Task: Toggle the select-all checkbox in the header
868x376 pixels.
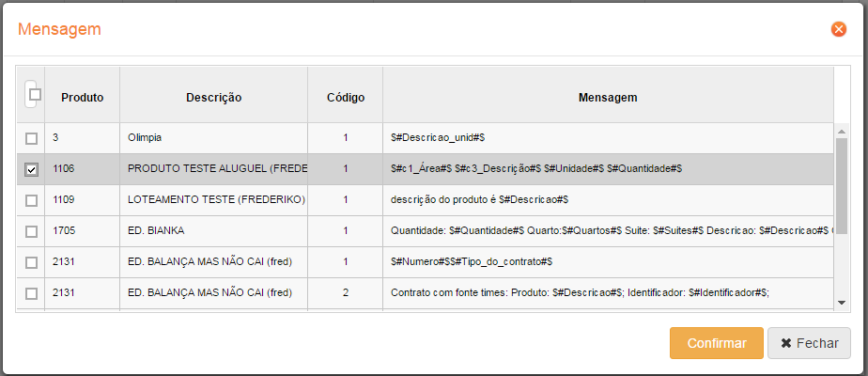Action: click(x=35, y=94)
